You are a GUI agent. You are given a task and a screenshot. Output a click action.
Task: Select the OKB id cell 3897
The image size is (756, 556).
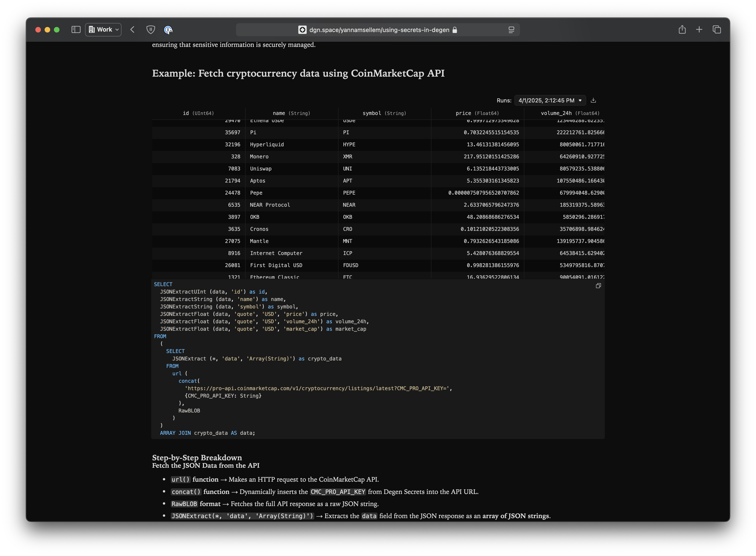tap(199, 217)
